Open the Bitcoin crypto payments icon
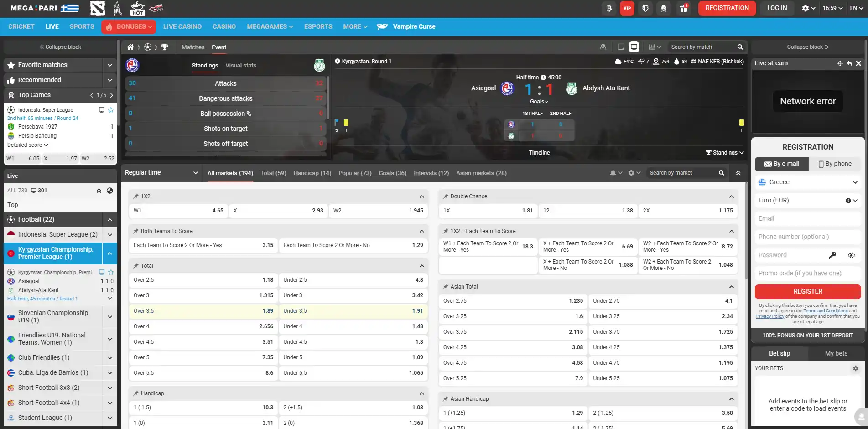The height and width of the screenshot is (429, 868). coord(609,8)
